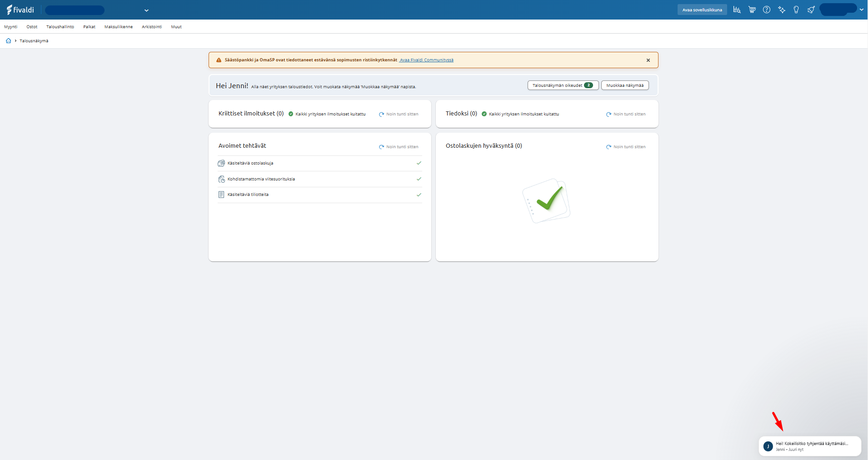Open the Taloushallinto menu
The width and height of the screenshot is (868, 460).
coord(60,27)
